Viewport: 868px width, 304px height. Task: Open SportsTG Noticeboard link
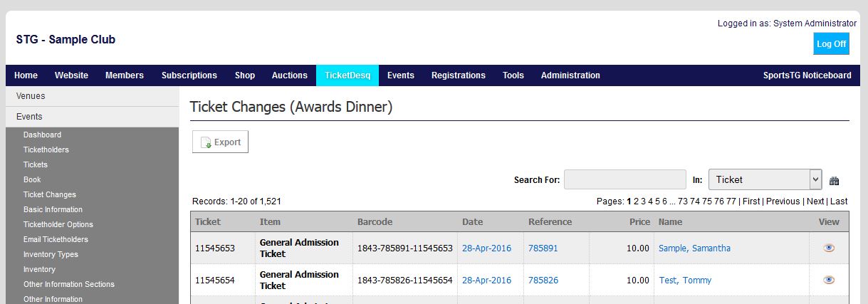tap(807, 75)
